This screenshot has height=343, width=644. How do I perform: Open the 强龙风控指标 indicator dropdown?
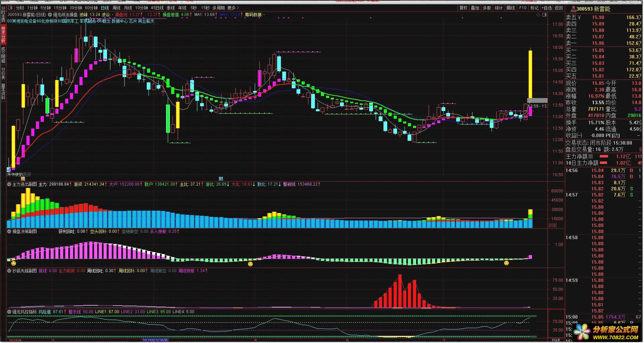(x=9, y=312)
